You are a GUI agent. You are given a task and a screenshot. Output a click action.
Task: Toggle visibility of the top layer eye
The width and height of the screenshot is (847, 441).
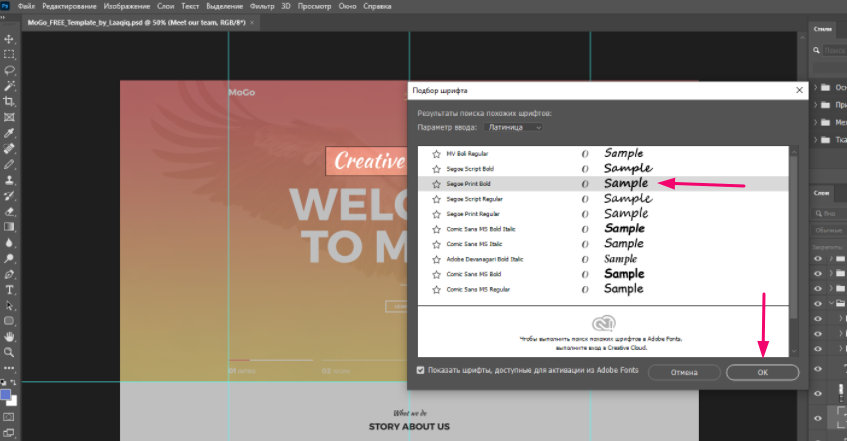coord(819,258)
